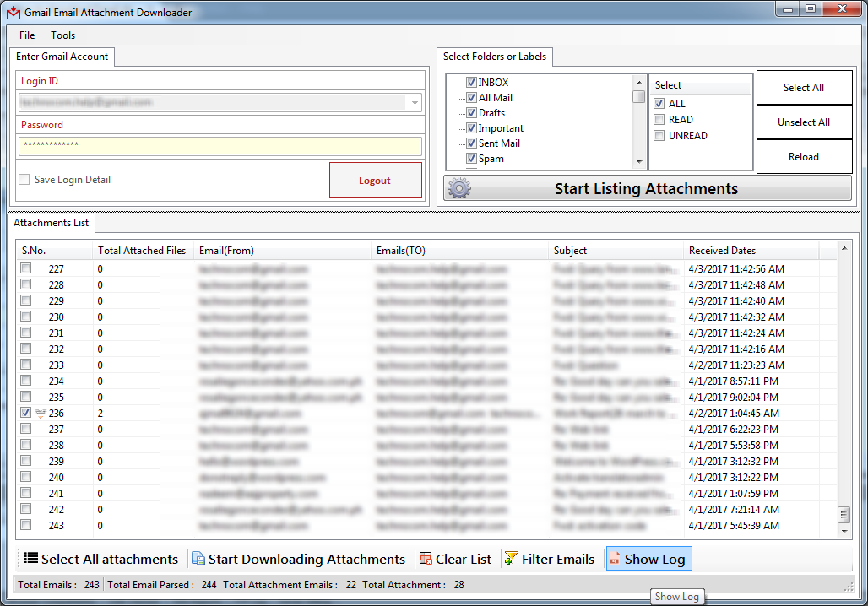868x606 pixels.
Task: Select the Select Folders or Labels tab
Action: (x=494, y=57)
